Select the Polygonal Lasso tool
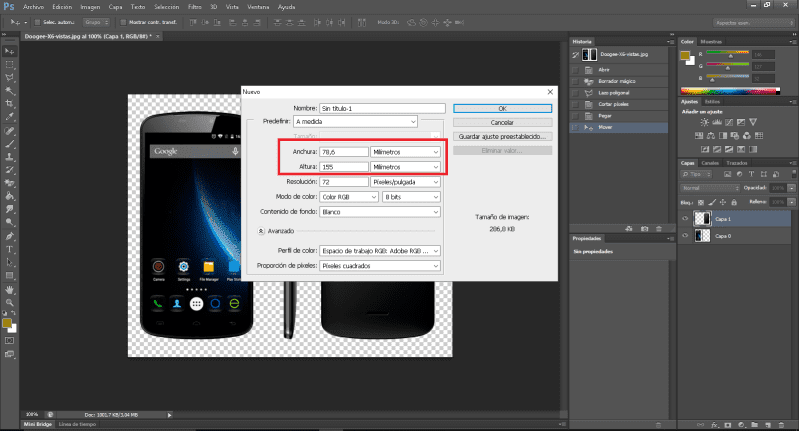799x431 pixels. coord(9,78)
